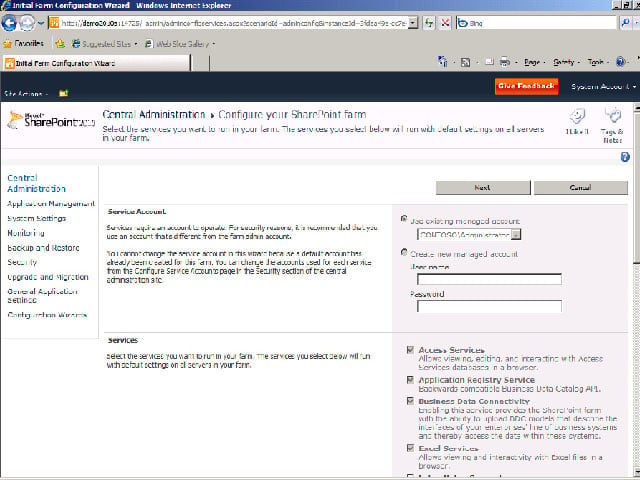Select Use existing managed account radio

coord(404,219)
